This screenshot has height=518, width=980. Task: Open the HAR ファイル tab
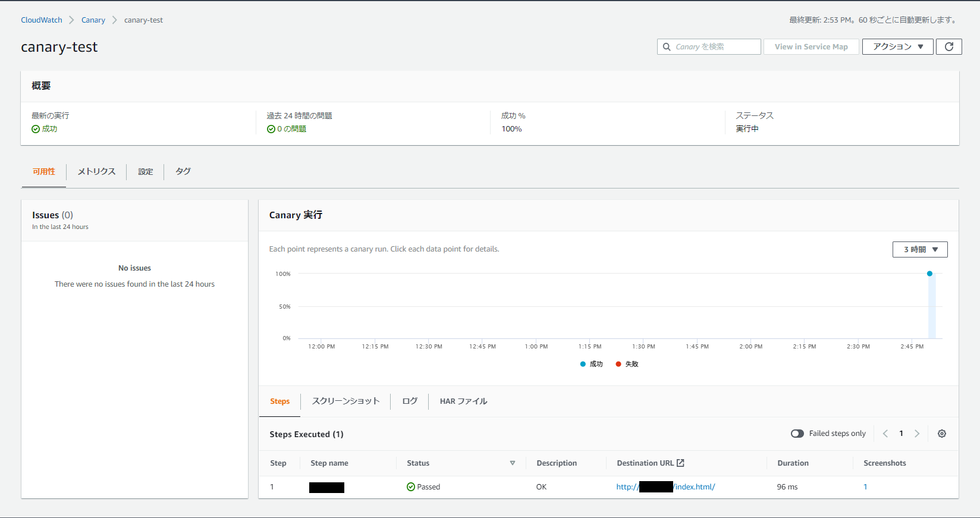(463, 401)
